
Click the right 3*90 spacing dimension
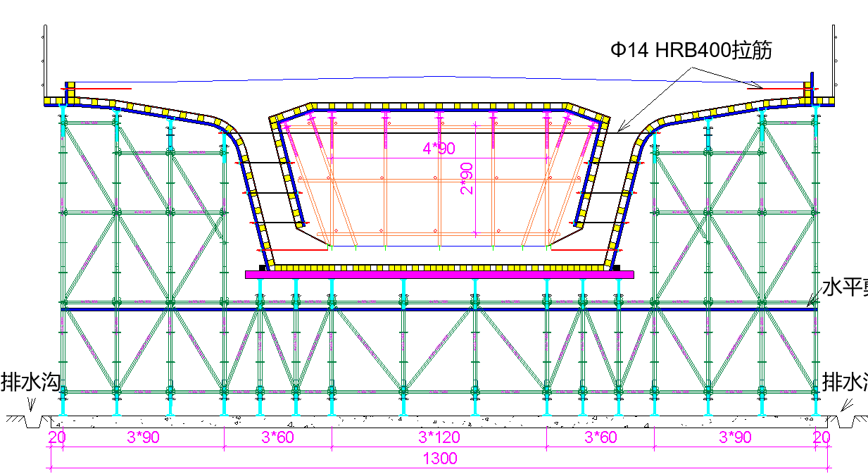point(735,437)
